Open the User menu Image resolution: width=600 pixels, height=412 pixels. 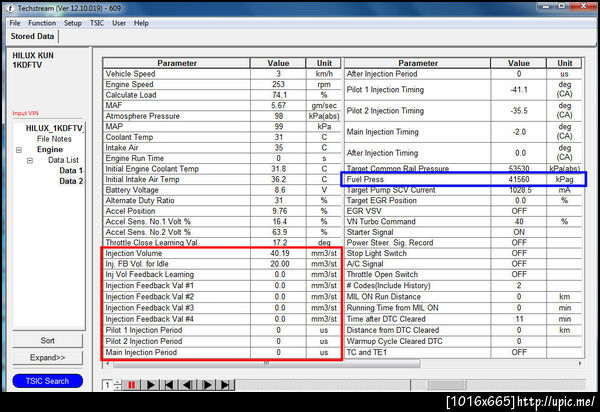119,23
